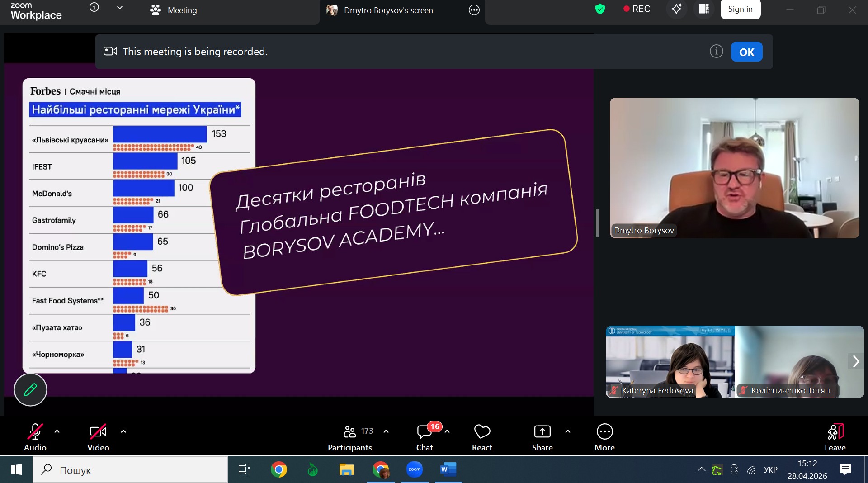Open screen share options ellipsis
Image resolution: width=868 pixels, height=483 pixels.
tap(474, 10)
